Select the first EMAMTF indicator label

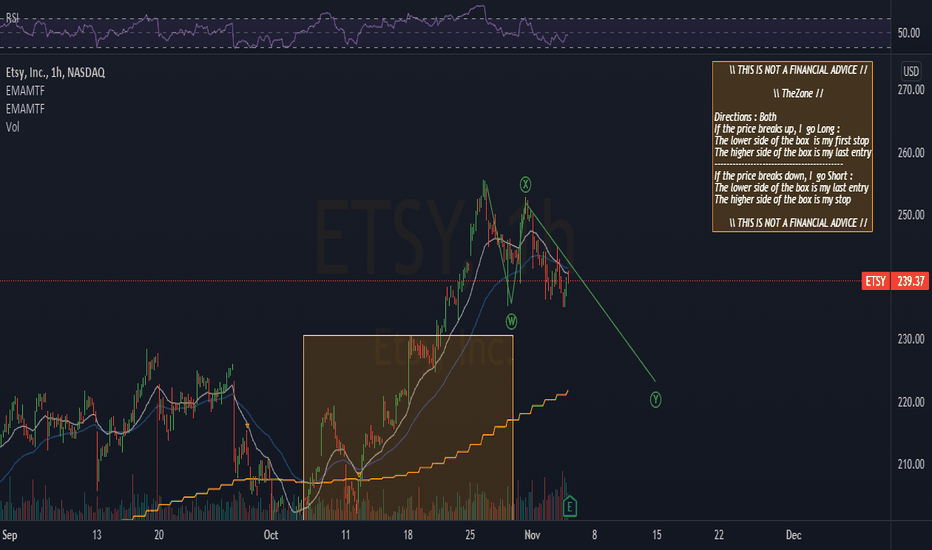(25, 91)
